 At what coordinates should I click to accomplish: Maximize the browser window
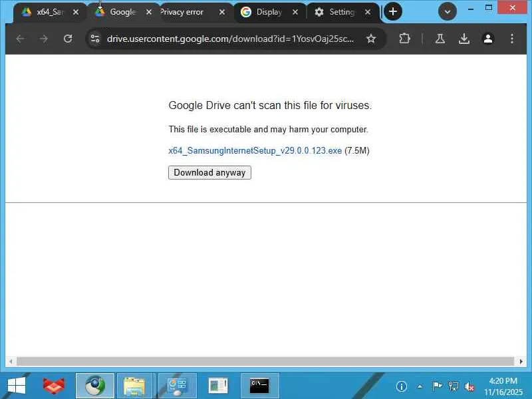(x=489, y=7)
